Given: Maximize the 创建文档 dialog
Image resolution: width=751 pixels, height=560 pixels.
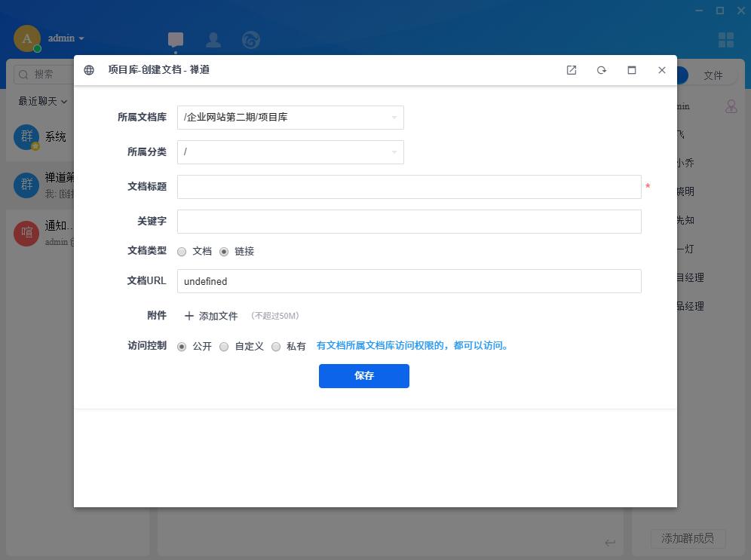Looking at the screenshot, I should click(632, 70).
